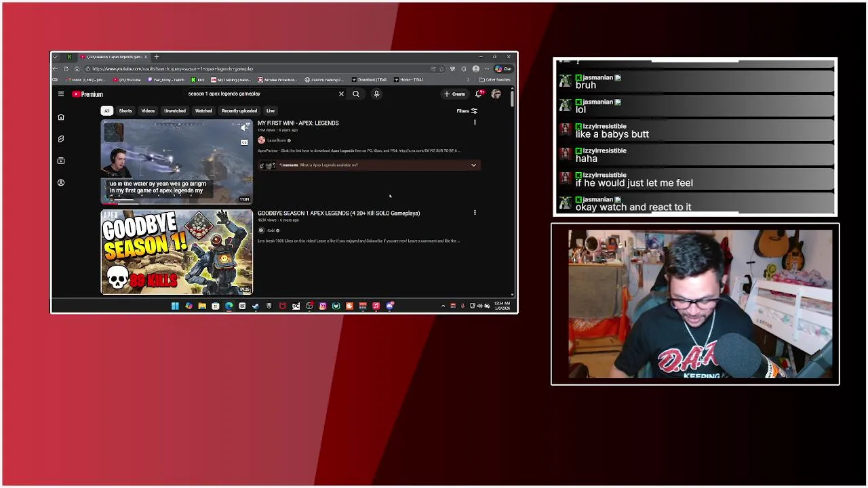Image resolution: width=868 pixels, height=488 pixels.
Task: Open Subscriptions in YouTube's left sidebar
Action: [61, 161]
